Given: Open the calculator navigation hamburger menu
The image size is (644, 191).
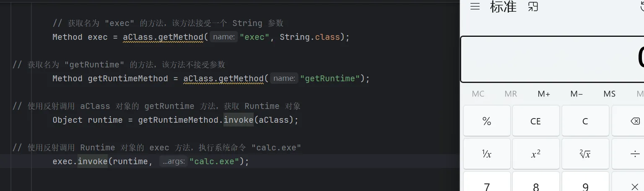Looking at the screenshot, I should pos(475,7).
